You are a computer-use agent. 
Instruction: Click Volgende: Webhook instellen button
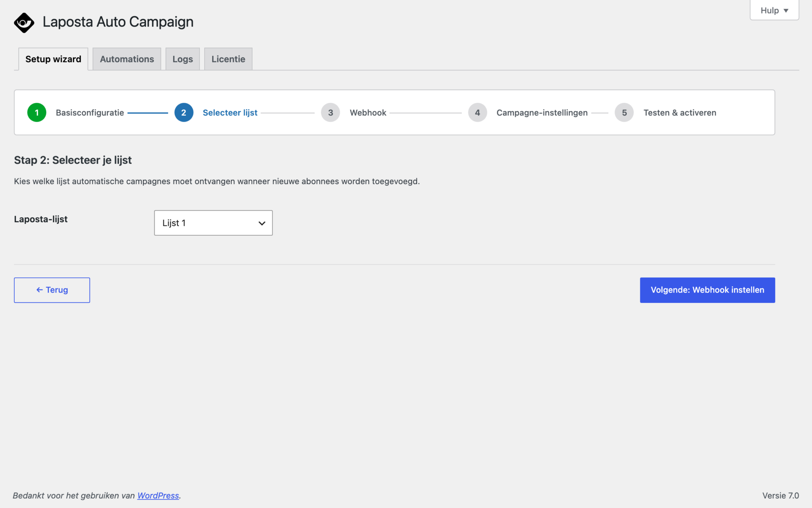707,290
